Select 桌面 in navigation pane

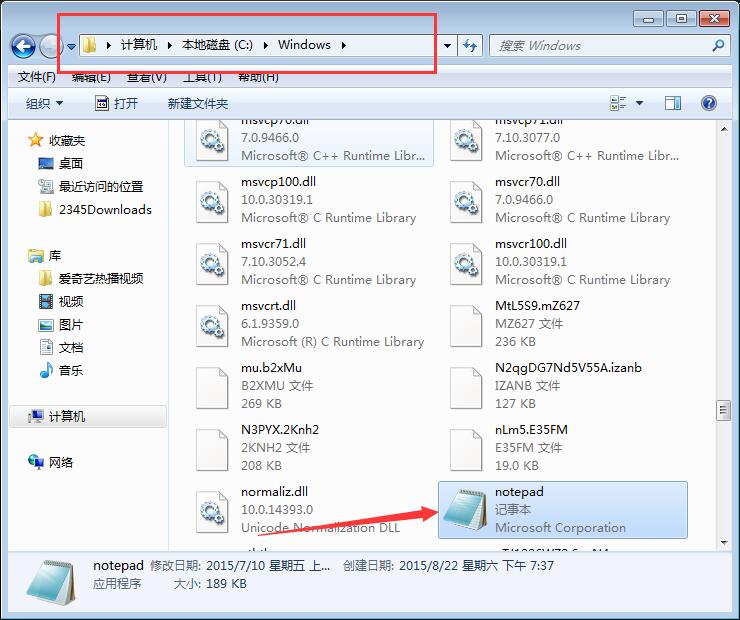(x=60, y=163)
